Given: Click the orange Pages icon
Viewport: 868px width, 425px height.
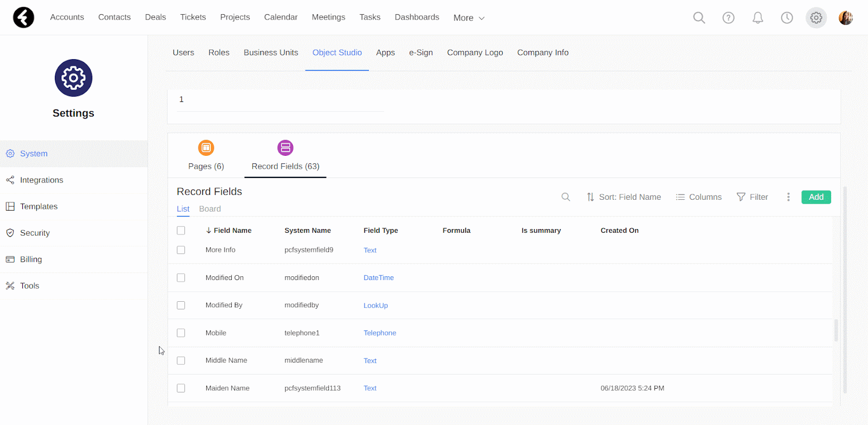Looking at the screenshot, I should click(206, 148).
